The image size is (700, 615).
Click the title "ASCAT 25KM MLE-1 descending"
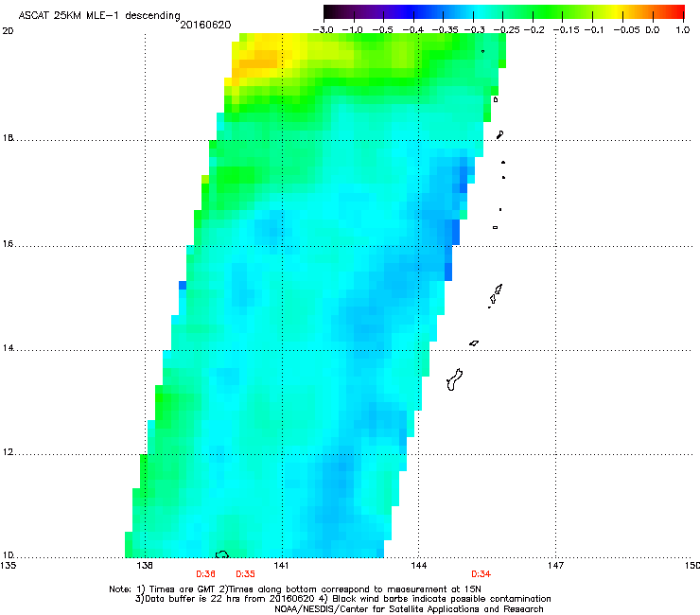(x=99, y=16)
